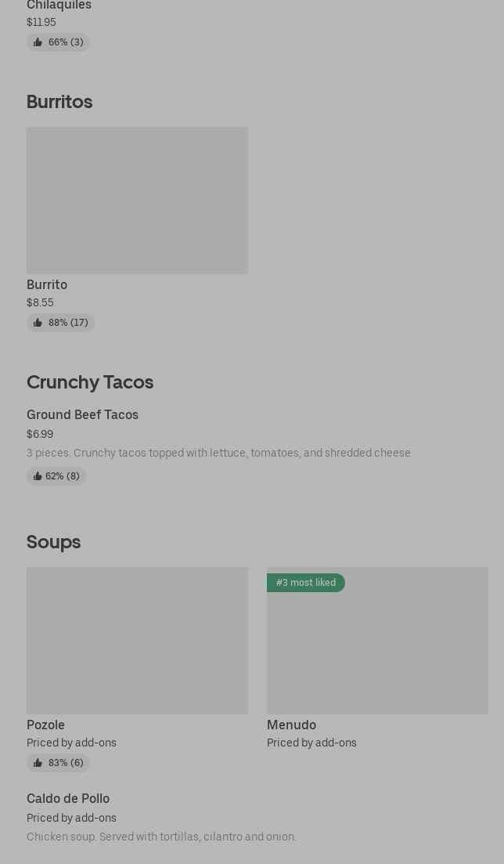Viewport: 504px width, 864px height.
Task: Click the thumbs-up icon on Chilaquiles rating
Action: click(38, 42)
